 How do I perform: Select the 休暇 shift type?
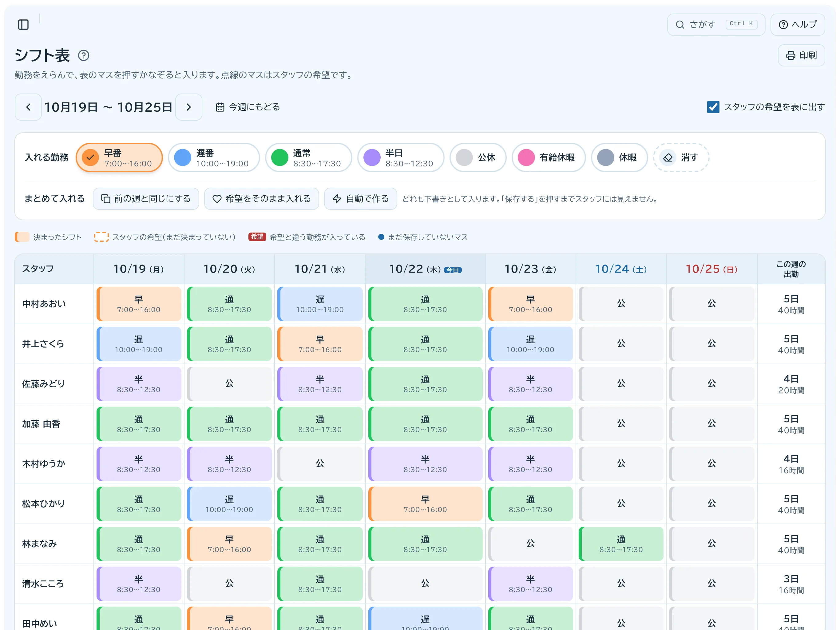click(619, 158)
